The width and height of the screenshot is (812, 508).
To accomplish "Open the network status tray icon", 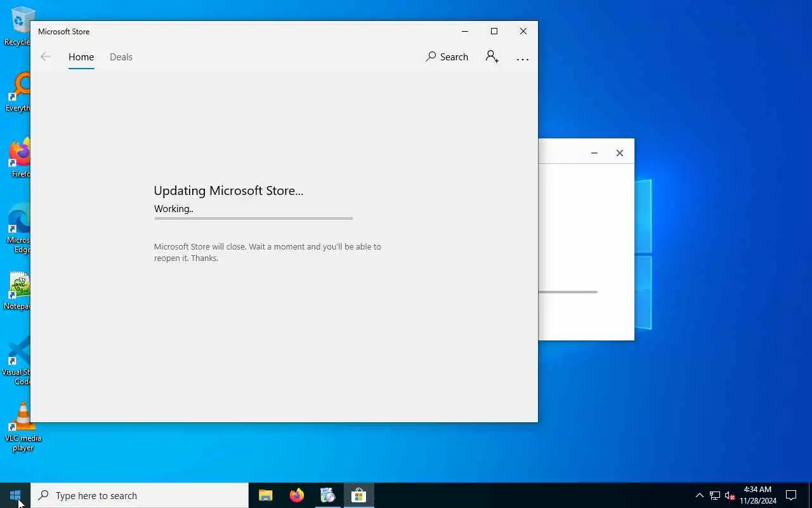I will 715,495.
